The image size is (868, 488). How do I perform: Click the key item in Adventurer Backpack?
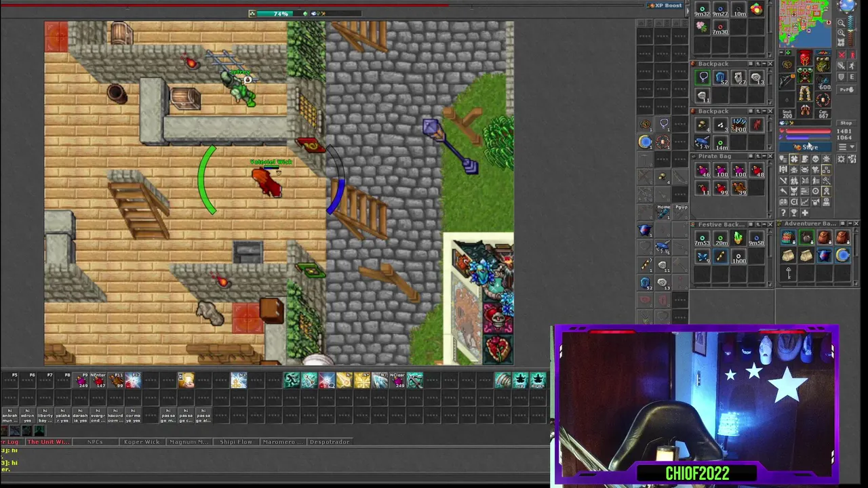tap(789, 273)
